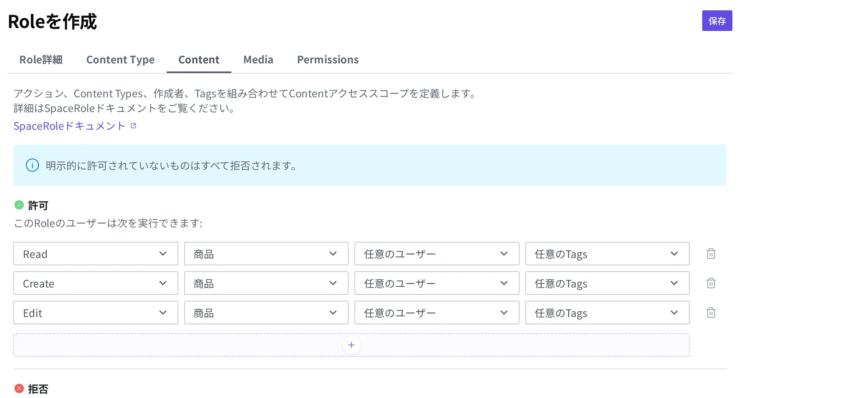Click the text このRoleのユーザーは次を実行できます:
The height and width of the screenshot is (398, 868).
pos(108,223)
